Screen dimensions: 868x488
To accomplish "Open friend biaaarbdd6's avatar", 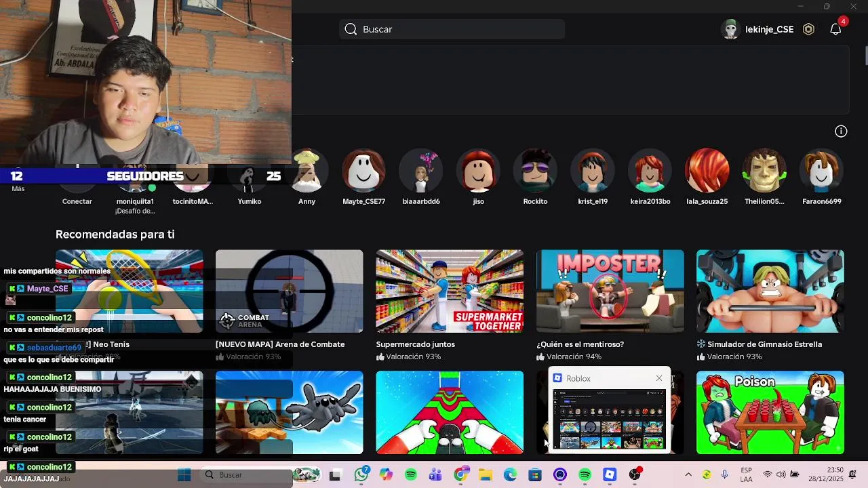I will [x=421, y=171].
